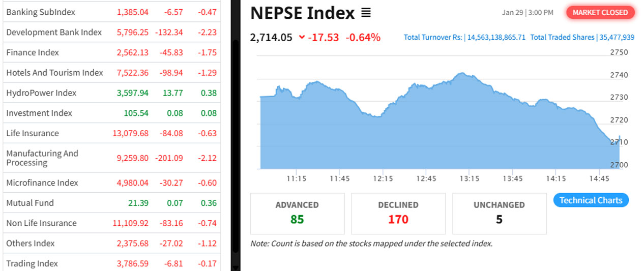Open the Microfinance Index
Image resolution: width=644 pixels, height=271 pixels.
pyautogui.click(x=42, y=183)
